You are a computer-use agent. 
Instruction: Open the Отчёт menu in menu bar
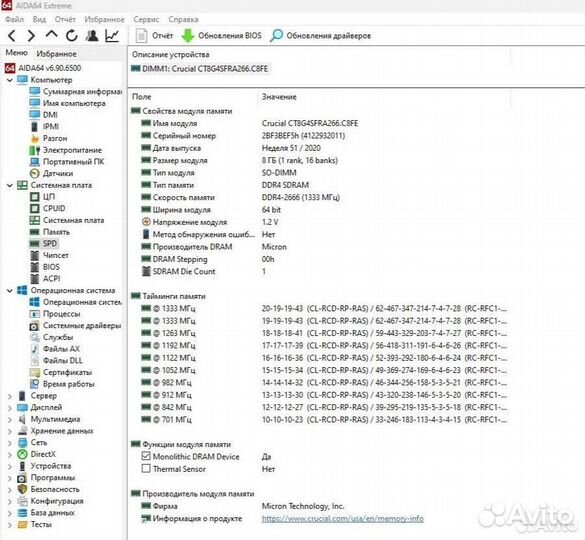(x=65, y=19)
